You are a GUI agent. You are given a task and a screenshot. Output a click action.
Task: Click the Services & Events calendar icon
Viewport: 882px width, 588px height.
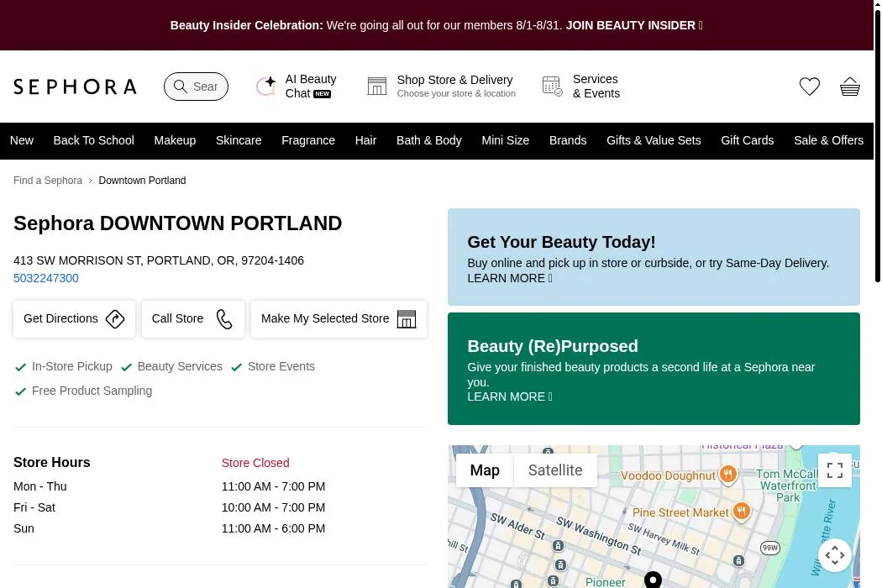(x=552, y=86)
